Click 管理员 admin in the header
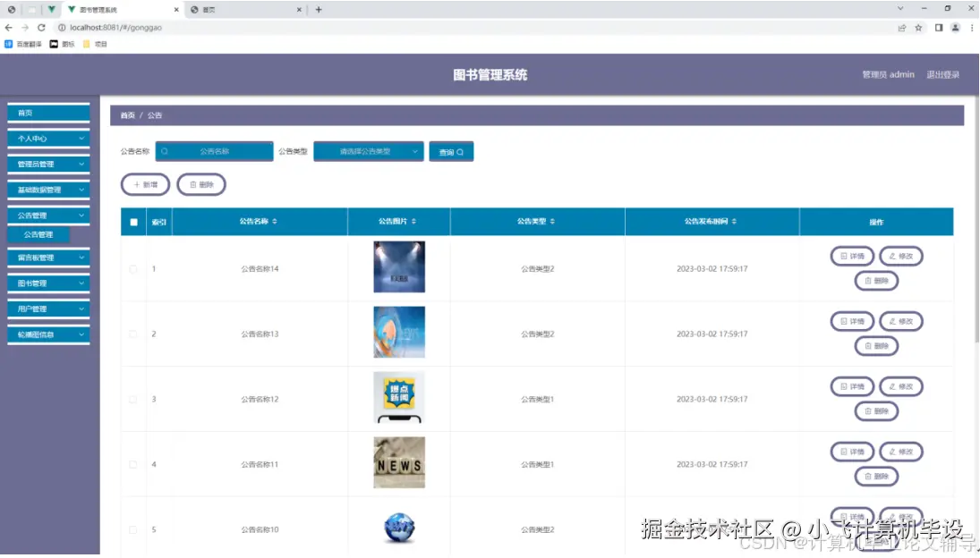The height and width of the screenshot is (558, 980). coord(888,75)
